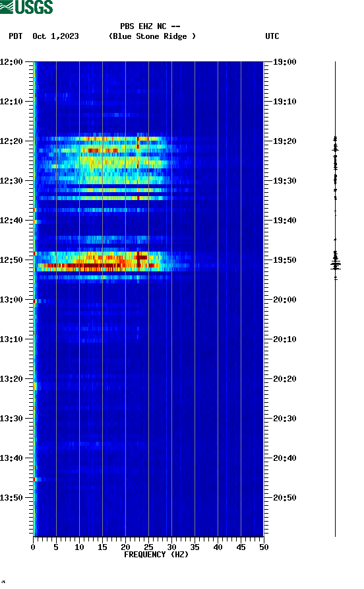Click the 12:20 PDT time label
The width and height of the screenshot is (364, 589).
point(11,141)
